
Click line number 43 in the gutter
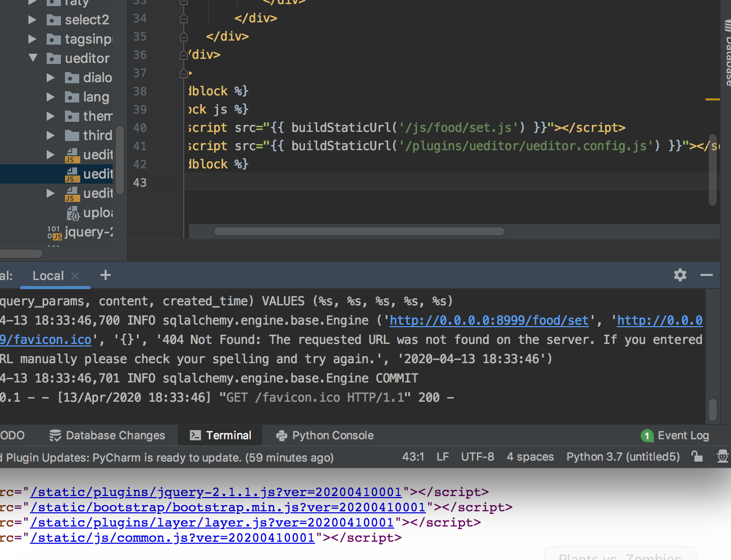point(140,183)
